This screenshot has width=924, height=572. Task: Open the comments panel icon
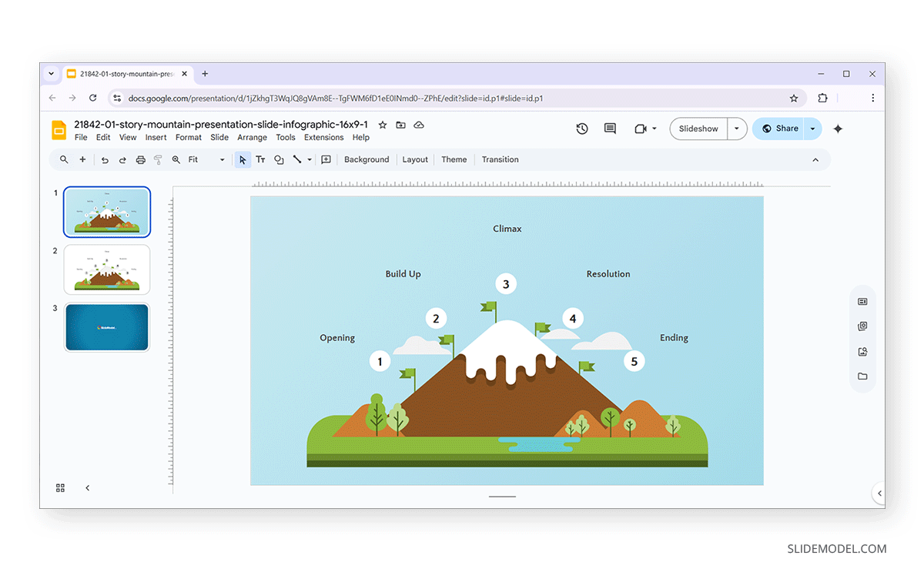click(x=610, y=129)
